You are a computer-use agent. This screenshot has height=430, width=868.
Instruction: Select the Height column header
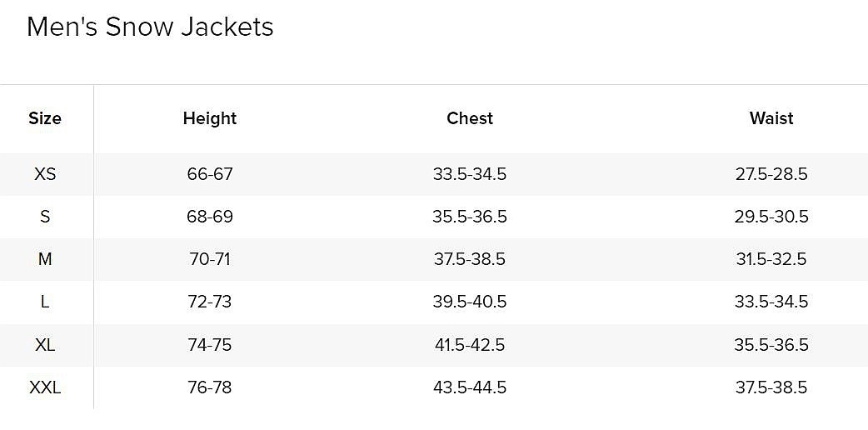coord(210,118)
